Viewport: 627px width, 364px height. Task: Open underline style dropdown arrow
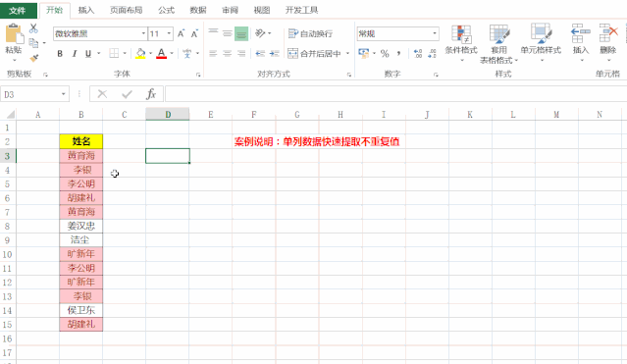pos(98,53)
